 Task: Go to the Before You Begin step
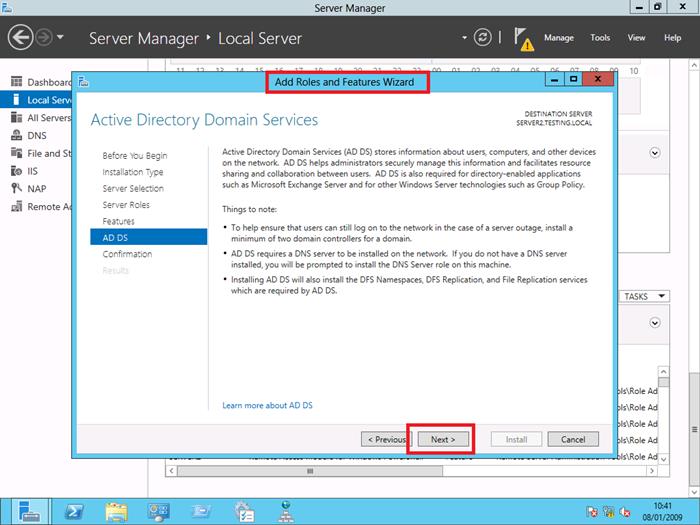[x=134, y=155]
